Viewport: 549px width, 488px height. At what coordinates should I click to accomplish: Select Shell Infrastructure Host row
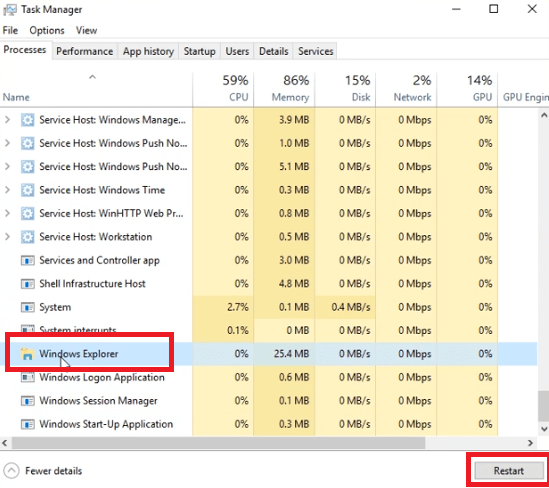pyautogui.click(x=269, y=284)
